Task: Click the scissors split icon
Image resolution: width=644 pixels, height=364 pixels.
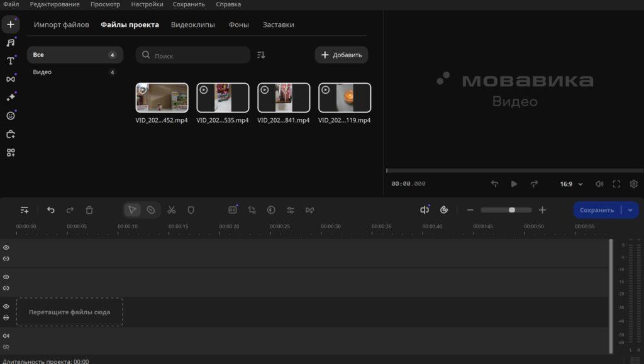Action: pyautogui.click(x=171, y=210)
